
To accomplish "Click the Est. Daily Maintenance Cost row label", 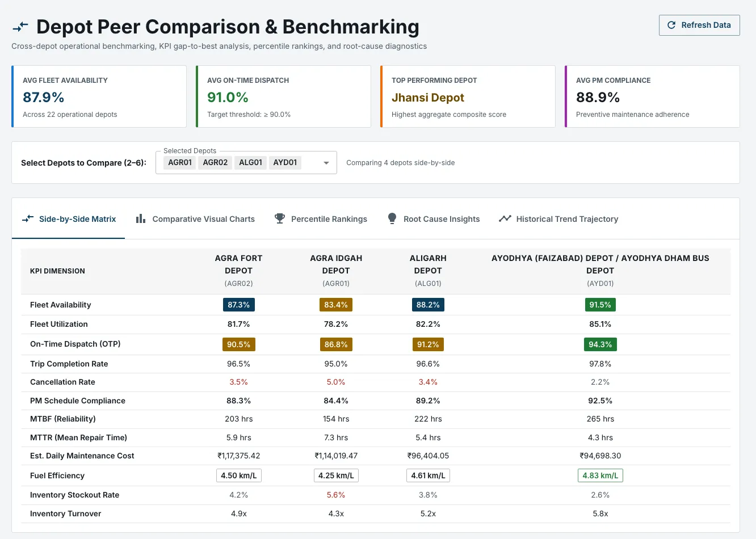I will pos(82,456).
